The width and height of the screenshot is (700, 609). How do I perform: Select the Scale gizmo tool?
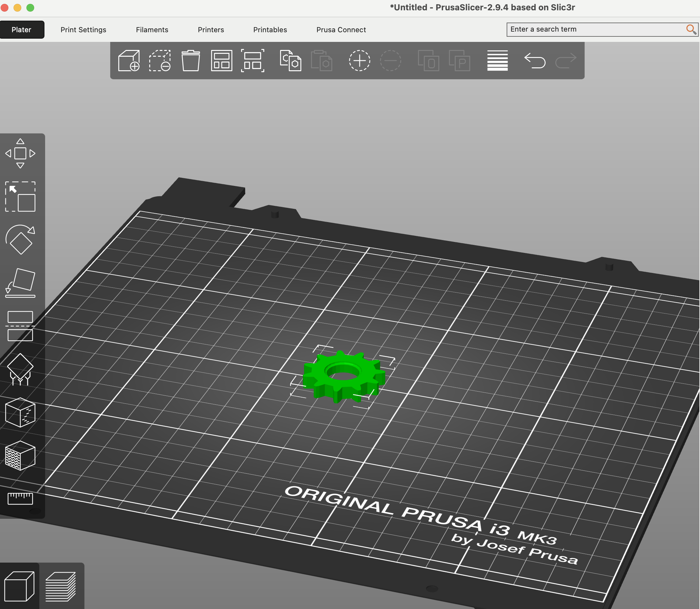(x=20, y=197)
